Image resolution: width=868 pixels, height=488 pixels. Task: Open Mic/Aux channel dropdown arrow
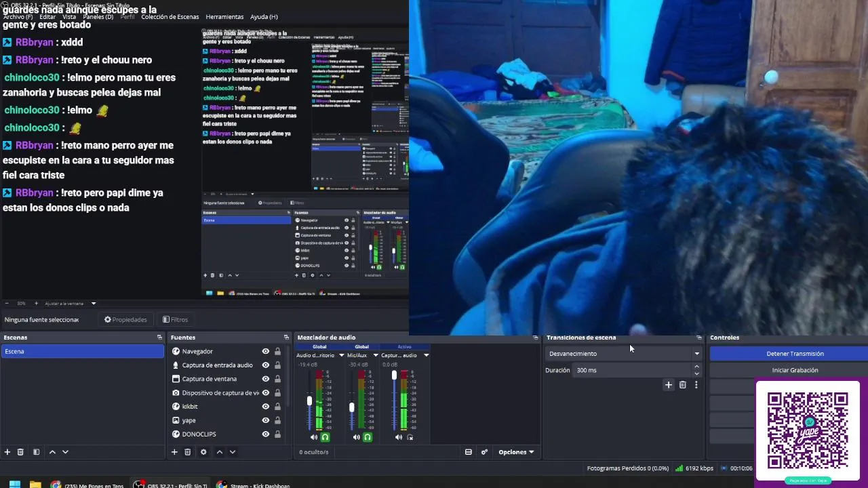click(x=376, y=355)
